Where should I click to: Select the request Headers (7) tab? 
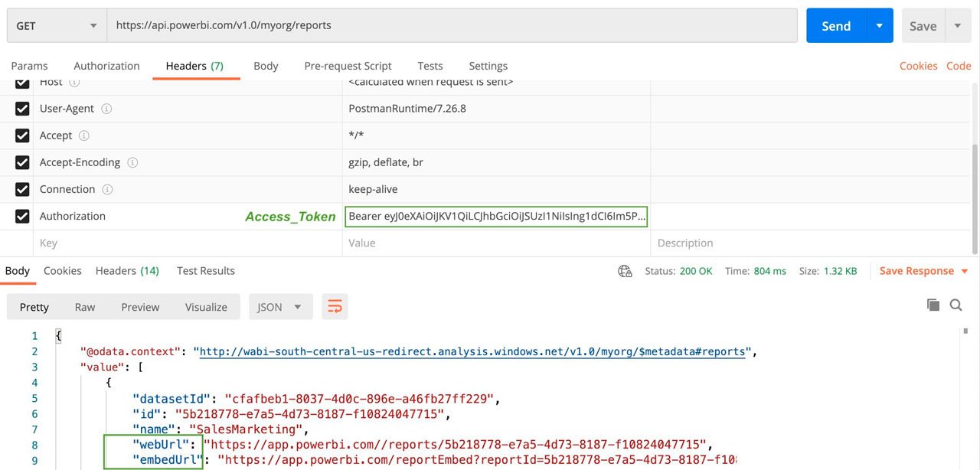(194, 66)
